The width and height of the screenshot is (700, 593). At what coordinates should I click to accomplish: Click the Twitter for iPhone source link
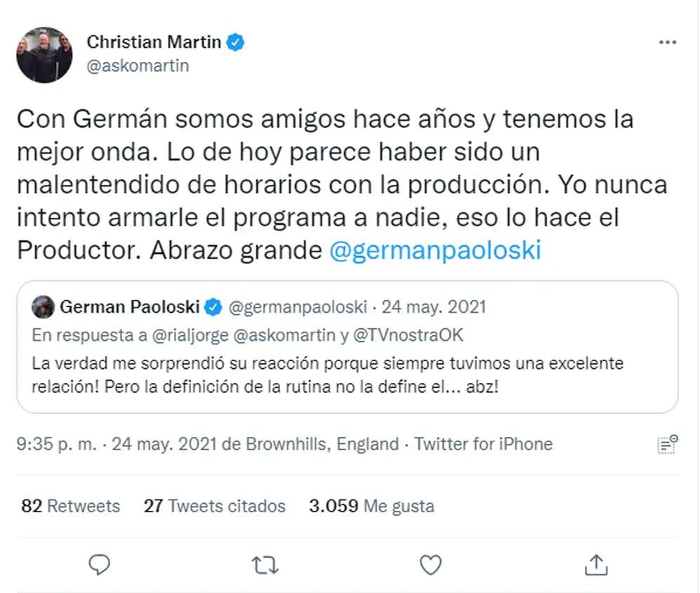tap(483, 444)
